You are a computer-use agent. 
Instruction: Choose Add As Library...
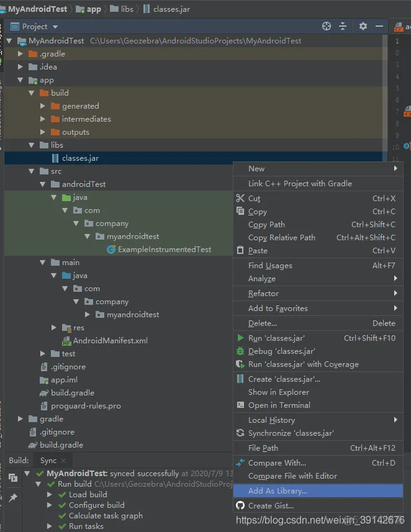click(x=318, y=490)
